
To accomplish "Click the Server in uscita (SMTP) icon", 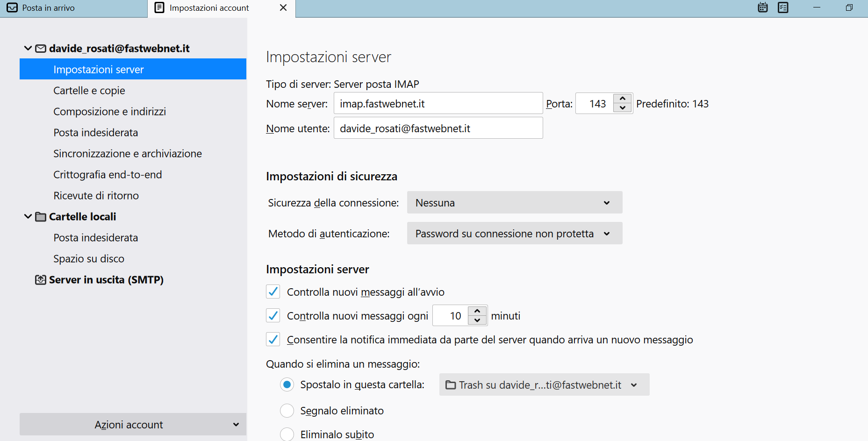I will point(41,280).
